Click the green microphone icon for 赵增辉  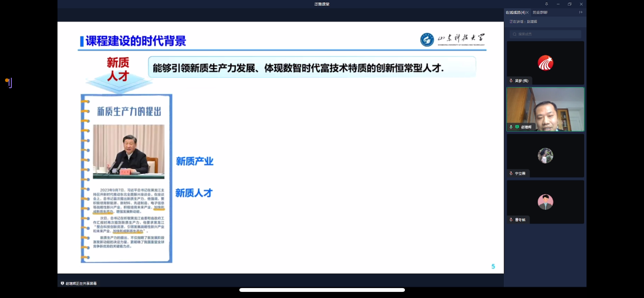pyautogui.click(x=511, y=127)
